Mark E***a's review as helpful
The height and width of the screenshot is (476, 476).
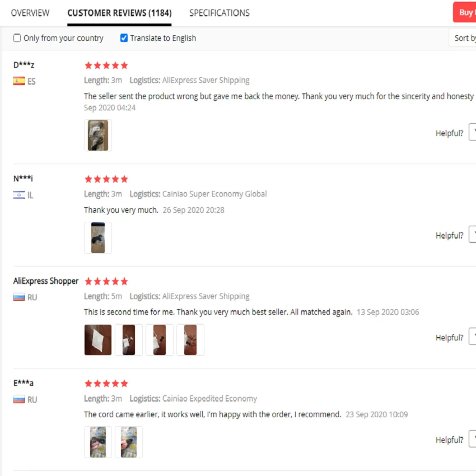[472, 440]
